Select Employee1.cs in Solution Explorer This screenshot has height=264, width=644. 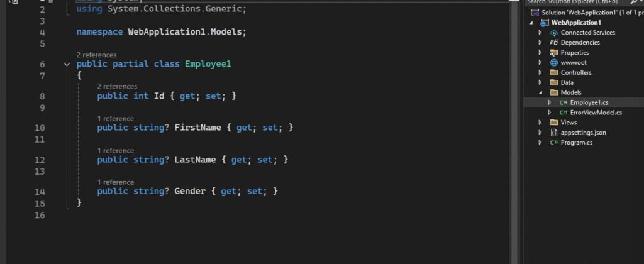(x=589, y=102)
